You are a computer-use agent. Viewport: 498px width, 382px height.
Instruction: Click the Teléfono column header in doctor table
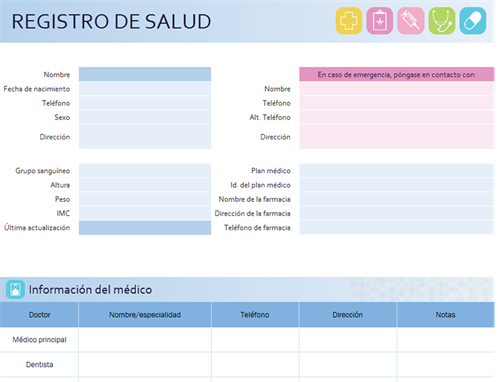[x=255, y=315]
